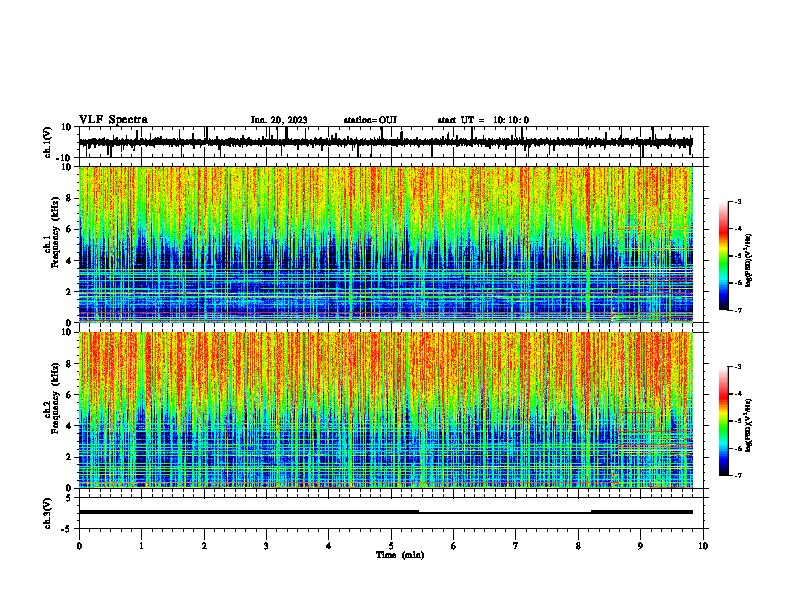This screenshot has height=612, width=792.
Task: Click the "9" tick on the time axis
Action: [x=640, y=546]
